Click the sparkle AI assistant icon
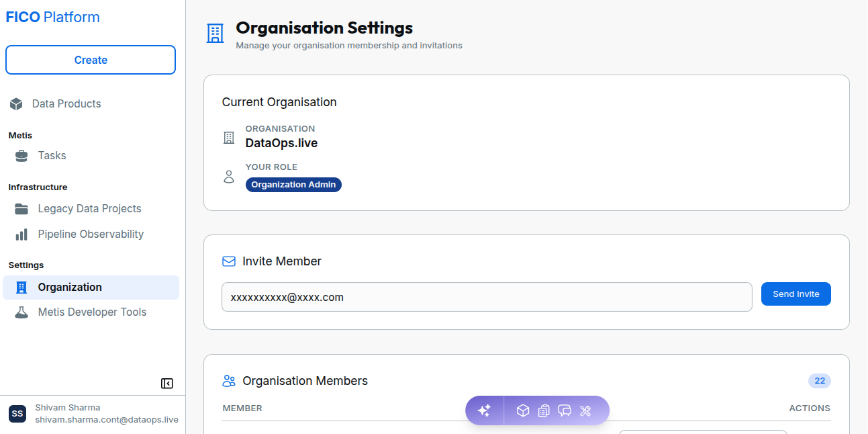This screenshot has height=434, width=868. 484,410
